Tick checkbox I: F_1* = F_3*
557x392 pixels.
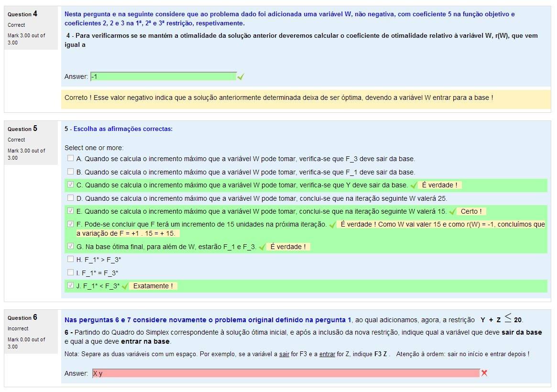[x=70, y=272]
